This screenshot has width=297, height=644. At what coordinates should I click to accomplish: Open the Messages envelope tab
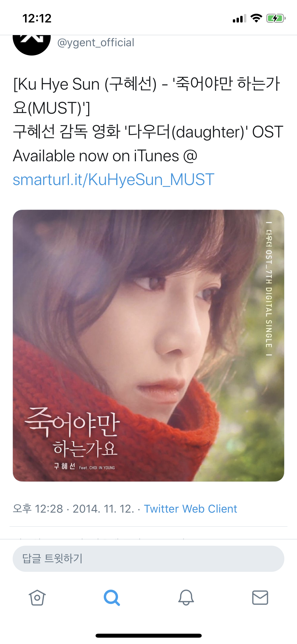(260, 597)
